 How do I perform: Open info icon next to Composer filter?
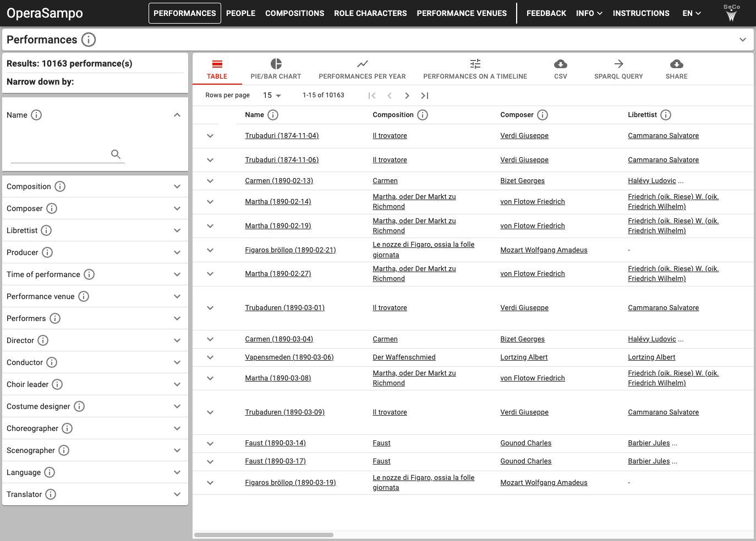coord(52,208)
